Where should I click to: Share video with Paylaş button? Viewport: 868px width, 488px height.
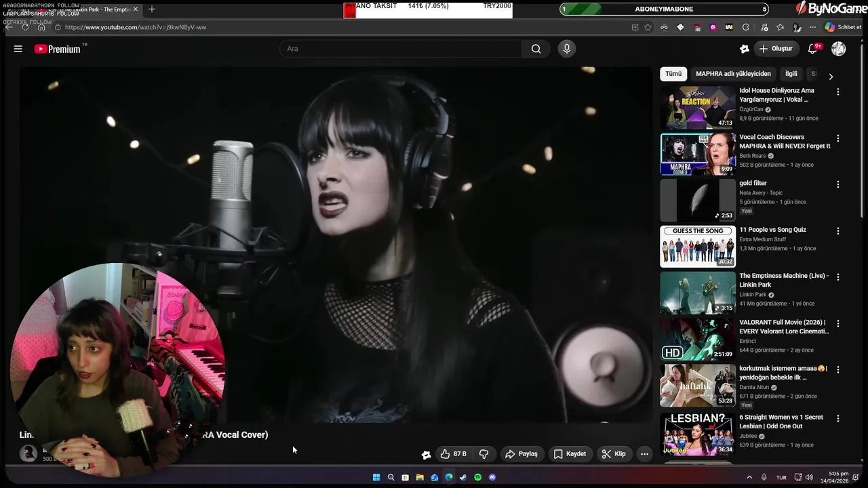click(x=521, y=454)
